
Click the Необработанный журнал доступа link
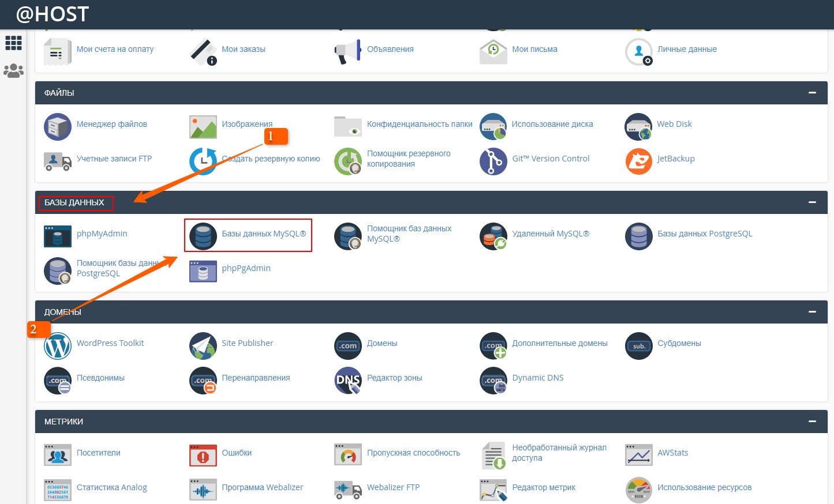[559, 453]
